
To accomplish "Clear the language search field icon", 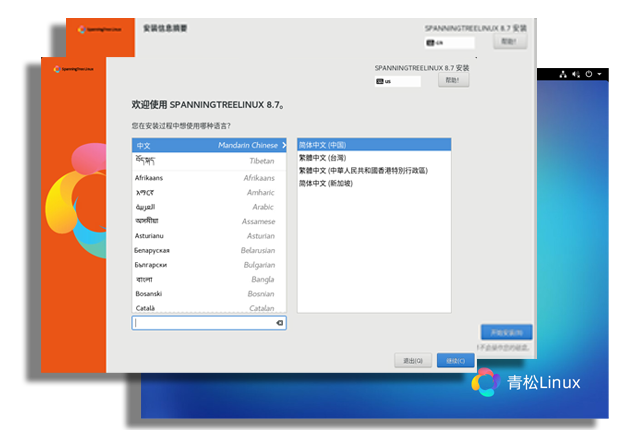I will (x=280, y=323).
